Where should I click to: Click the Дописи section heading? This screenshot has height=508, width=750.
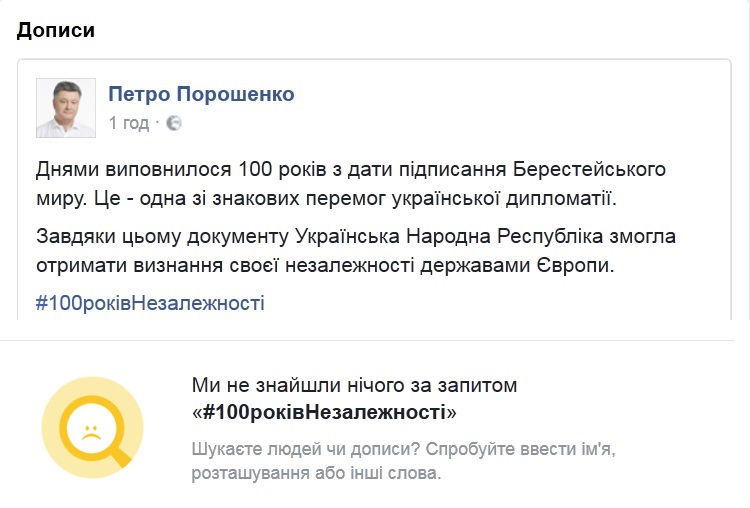coord(56,30)
